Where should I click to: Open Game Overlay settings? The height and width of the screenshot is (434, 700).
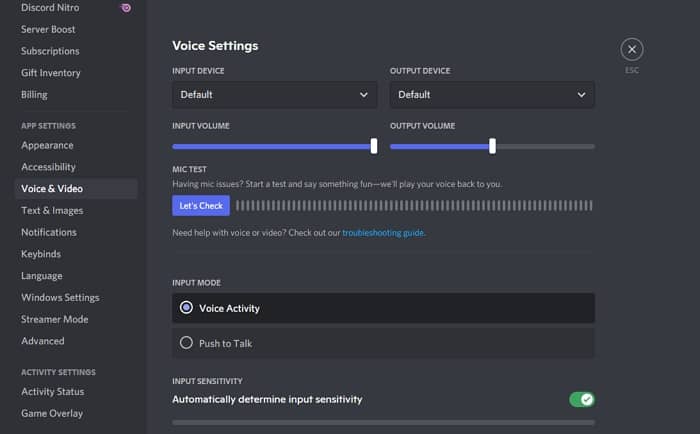pyautogui.click(x=52, y=413)
